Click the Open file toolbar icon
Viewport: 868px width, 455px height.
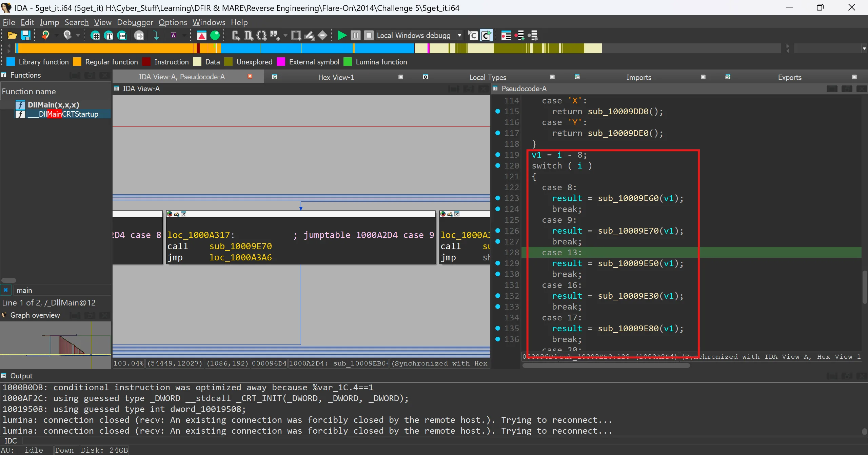pyautogui.click(x=12, y=35)
